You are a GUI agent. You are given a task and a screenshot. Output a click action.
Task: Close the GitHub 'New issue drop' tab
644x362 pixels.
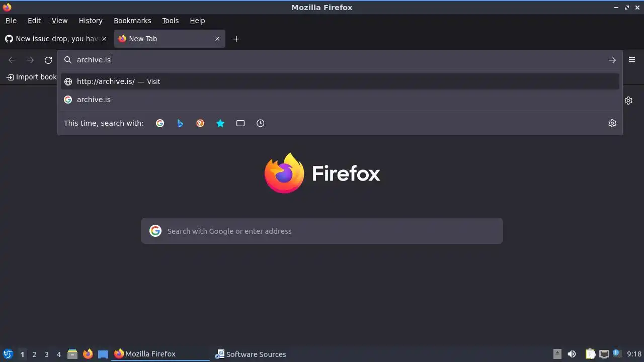pyautogui.click(x=104, y=39)
